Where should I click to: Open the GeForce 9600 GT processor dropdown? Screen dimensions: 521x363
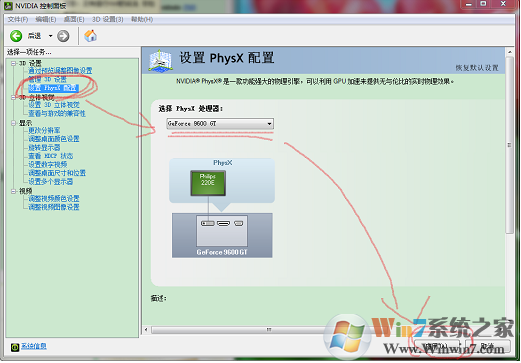(x=220, y=124)
